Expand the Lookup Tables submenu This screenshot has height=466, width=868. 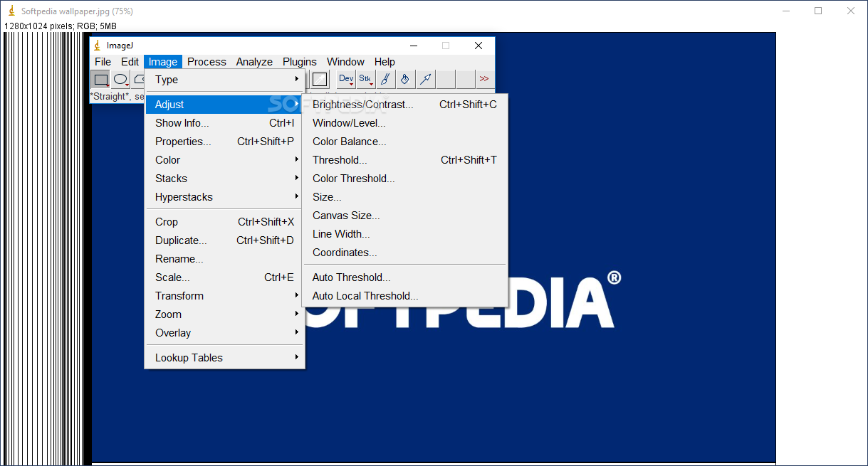(225, 358)
